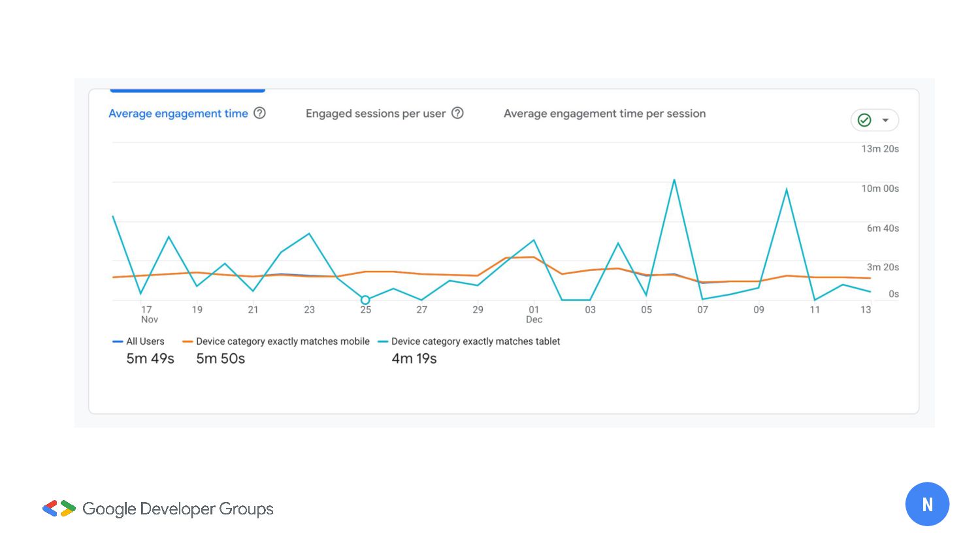Screen dimensions: 980x551
Task: Select the Average engagement time per session tab
Action: [604, 114]
